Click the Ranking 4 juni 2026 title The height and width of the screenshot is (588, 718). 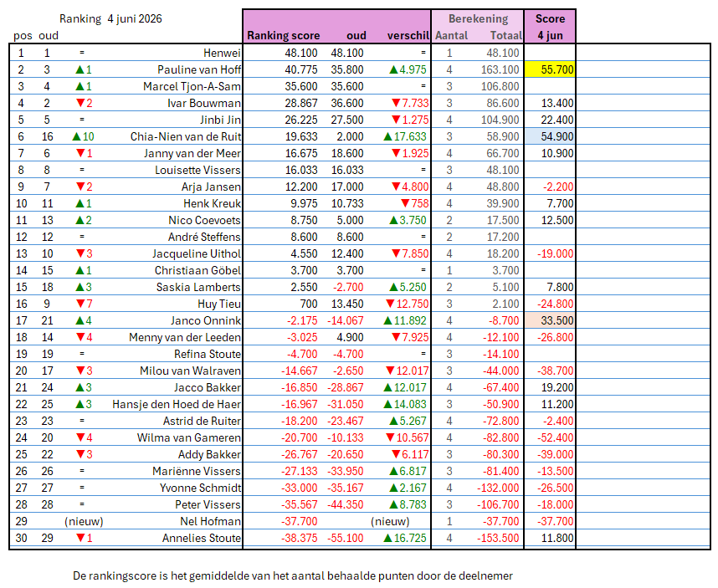(x=110, y=18)
